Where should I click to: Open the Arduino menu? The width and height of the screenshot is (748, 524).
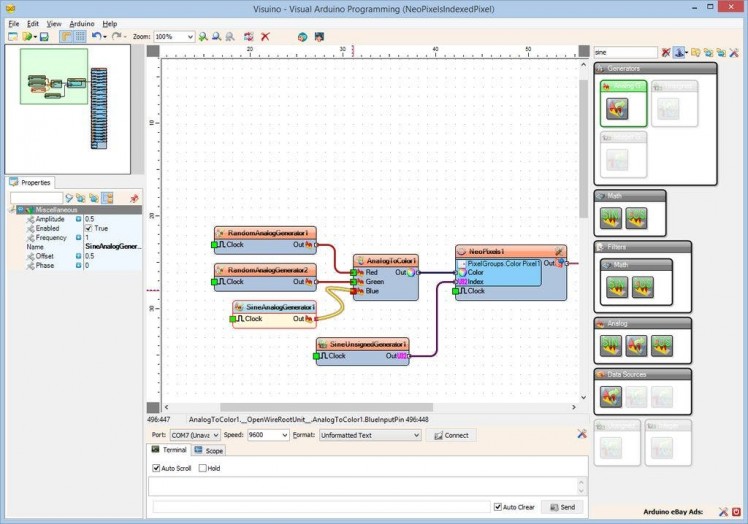point(81,23)
